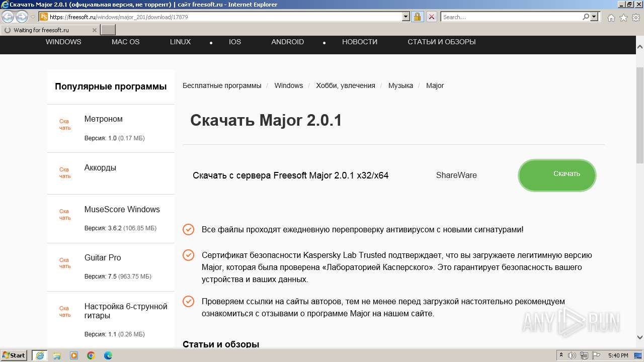Image resolution: width=644 pixels, height=362 pixels.
Task: Click the Скачать icon beside Guitar Pro
Action: click(65, 263)
